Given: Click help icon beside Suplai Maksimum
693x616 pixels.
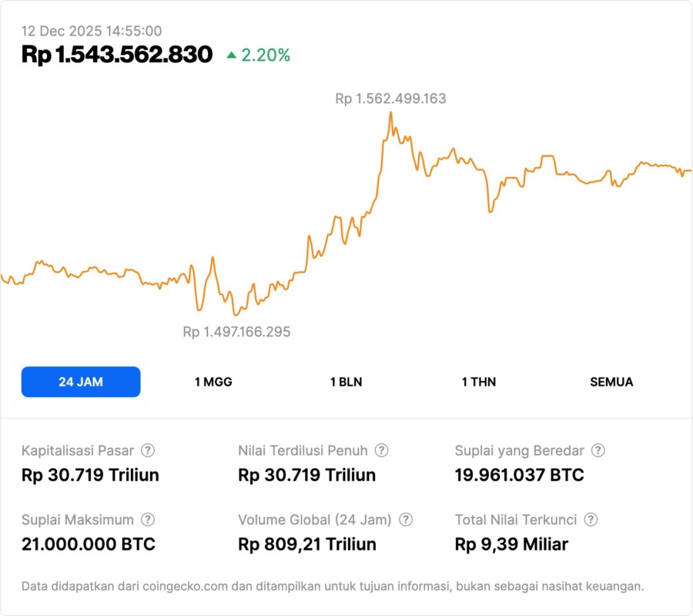Looking at the screenshot, I should tap(148, 520).
